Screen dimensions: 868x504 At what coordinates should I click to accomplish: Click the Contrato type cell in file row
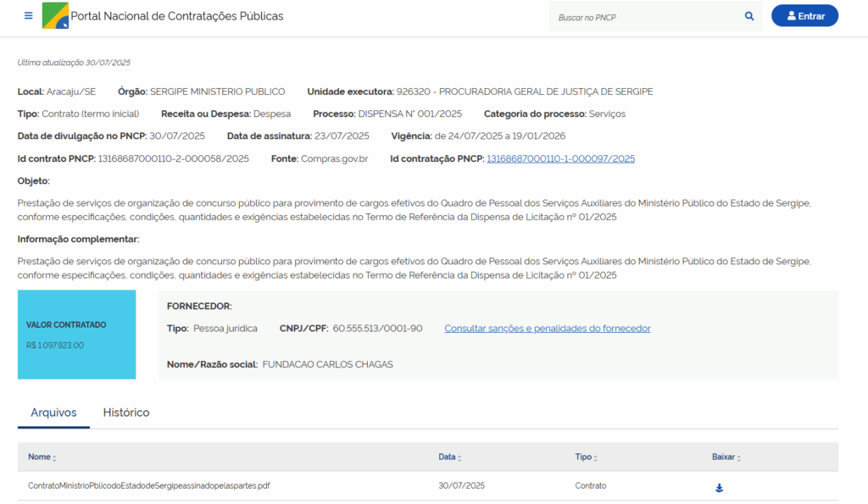591,486
